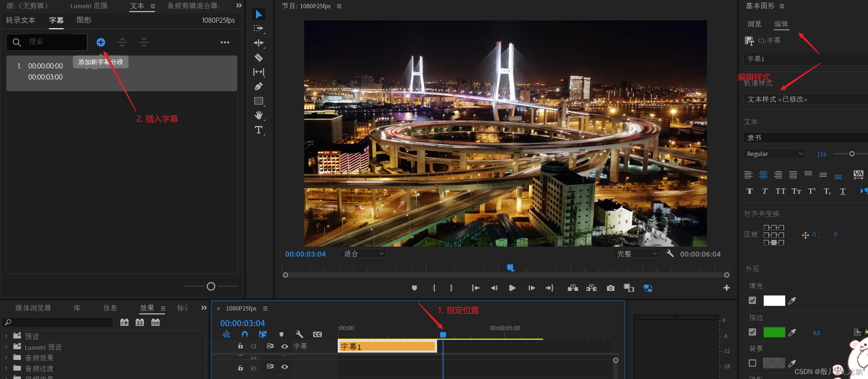
Task: Toggle linked selection in timeline
Action: 262,334
